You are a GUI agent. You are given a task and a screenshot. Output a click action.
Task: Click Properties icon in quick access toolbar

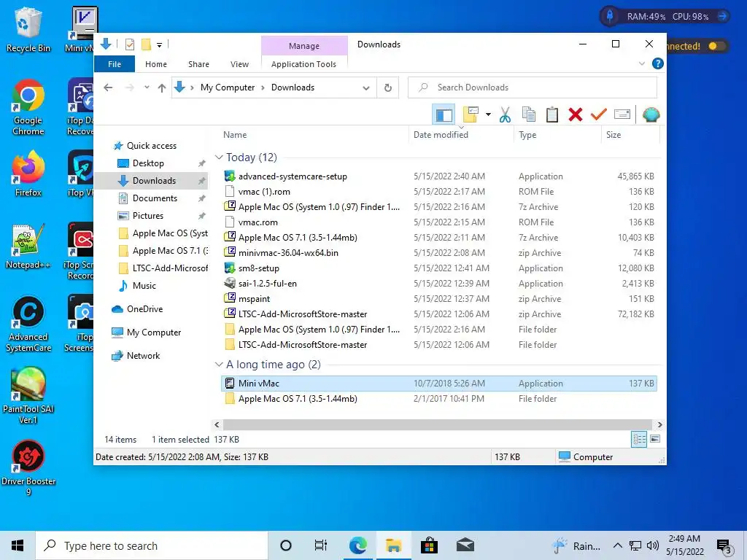(129, 44)
